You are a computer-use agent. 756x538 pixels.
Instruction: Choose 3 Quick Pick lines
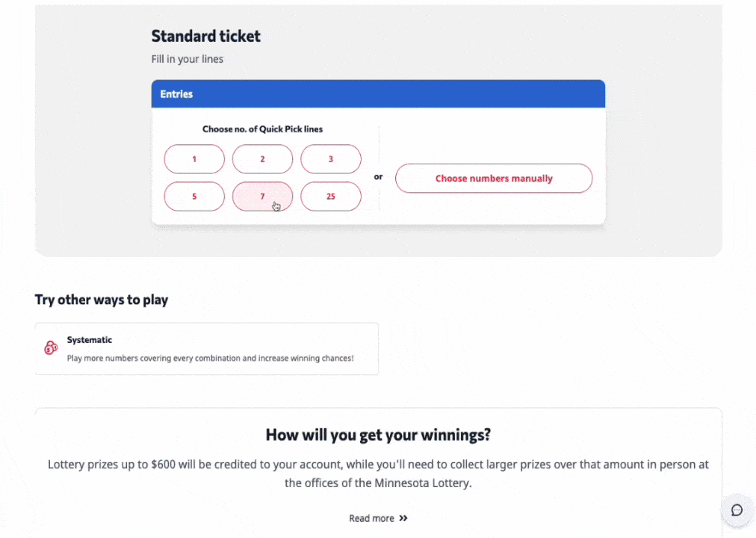point(331,159)
